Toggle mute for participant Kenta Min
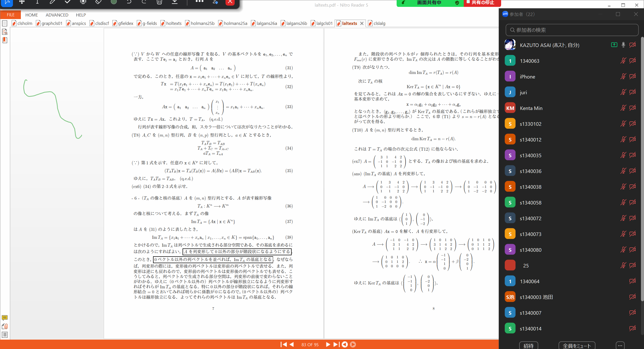The height and width of the screenshot is (349, 644). (x=623, y=108)
